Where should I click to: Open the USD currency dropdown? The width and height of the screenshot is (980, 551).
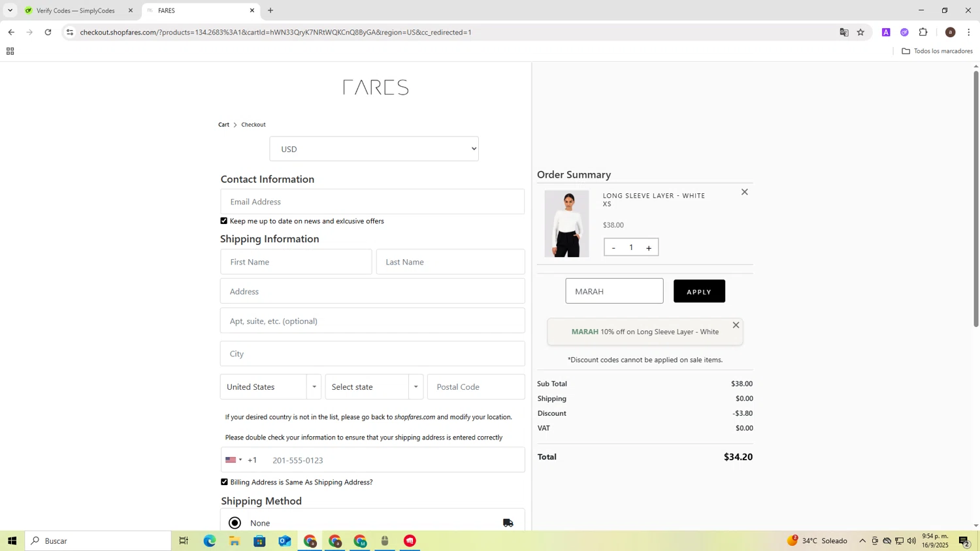coord(374,149)
